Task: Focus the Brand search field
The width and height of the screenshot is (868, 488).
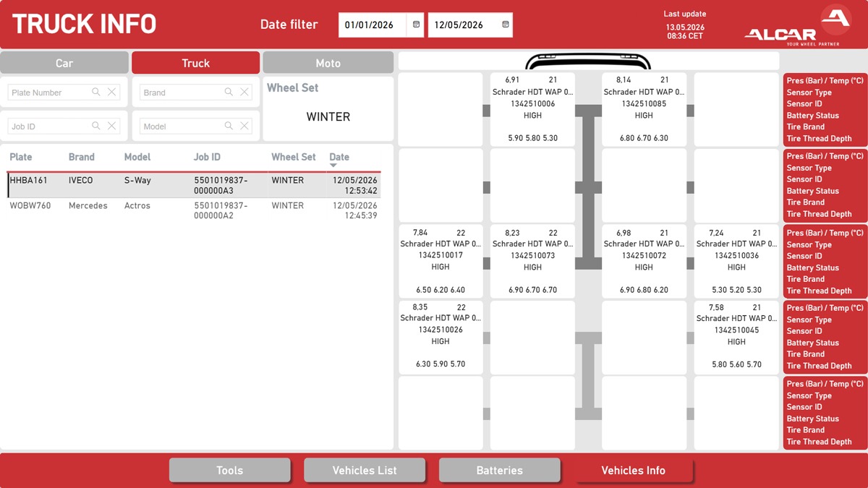Action: click(196, 92)
